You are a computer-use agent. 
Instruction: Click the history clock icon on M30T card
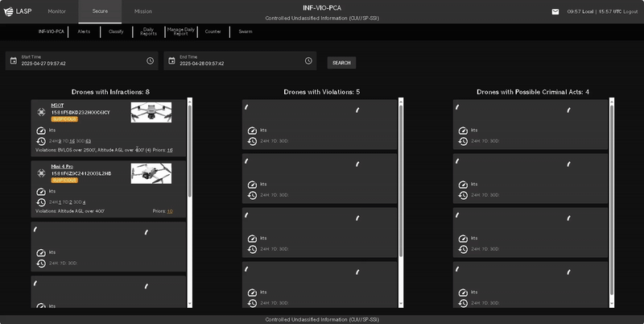41,141
